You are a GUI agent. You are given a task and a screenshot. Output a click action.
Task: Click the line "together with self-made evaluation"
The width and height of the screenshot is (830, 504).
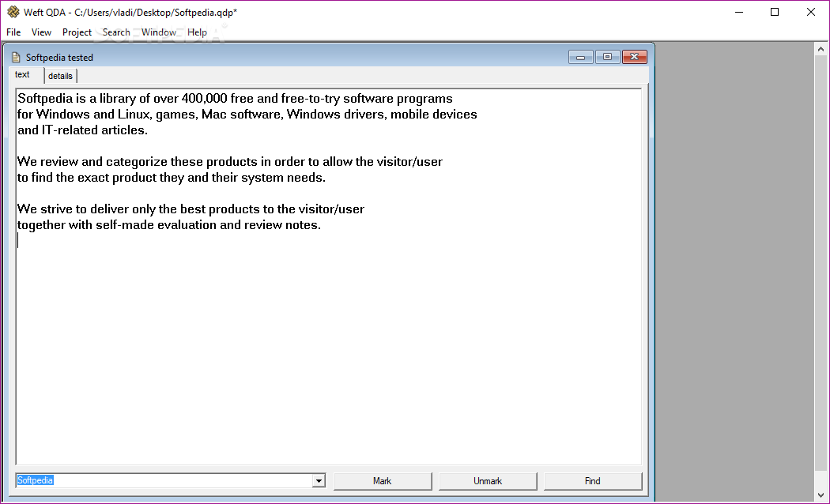point(169,225)
